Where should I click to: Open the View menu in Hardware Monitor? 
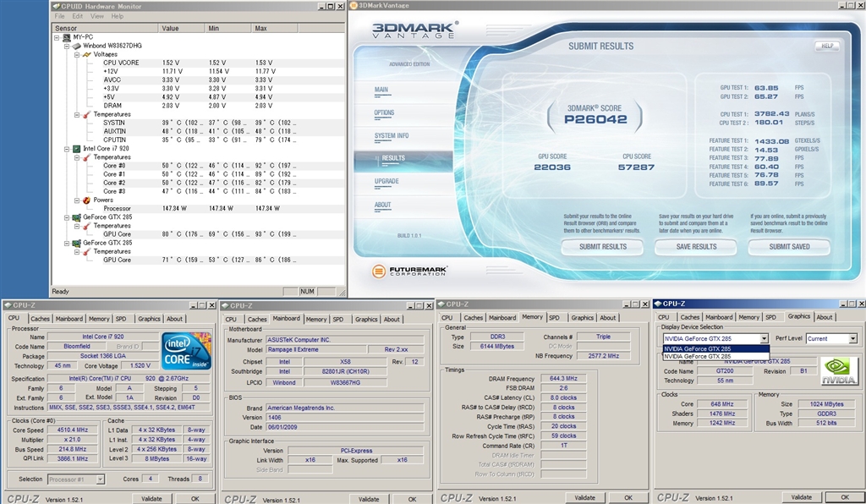click(x=97, y=17)
